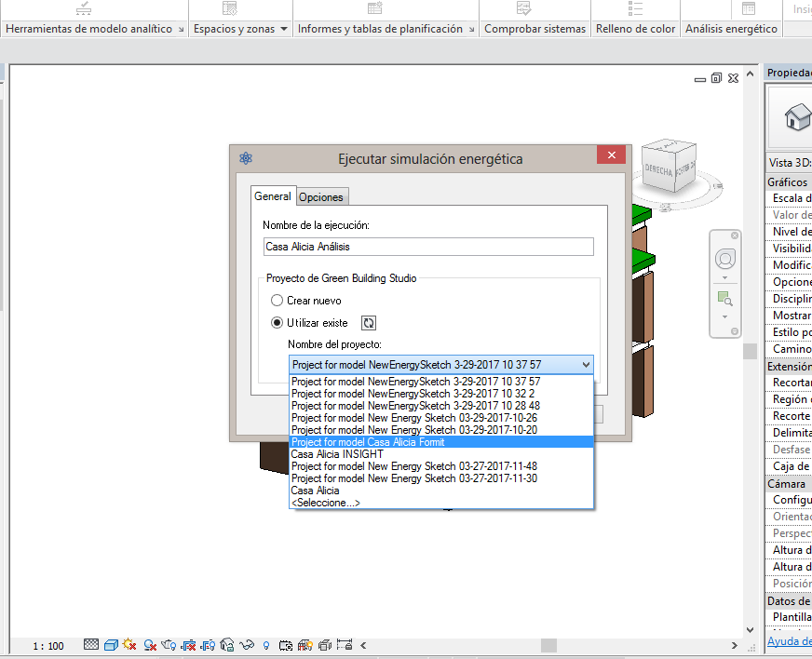Toggle shadows off icon

point(150,645)
